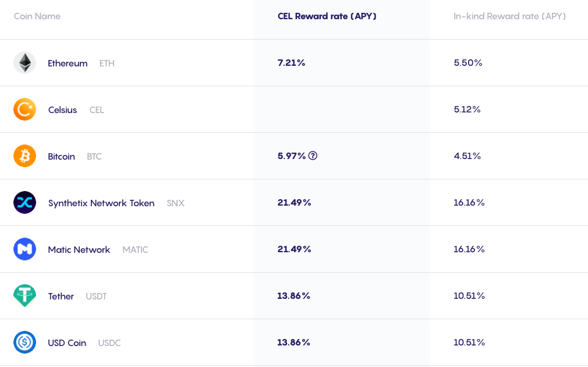Image resolution: width=588 pixels, height=367 pixels.
Task: Click the Synthetix Network Token name
Action: (101, 203)
